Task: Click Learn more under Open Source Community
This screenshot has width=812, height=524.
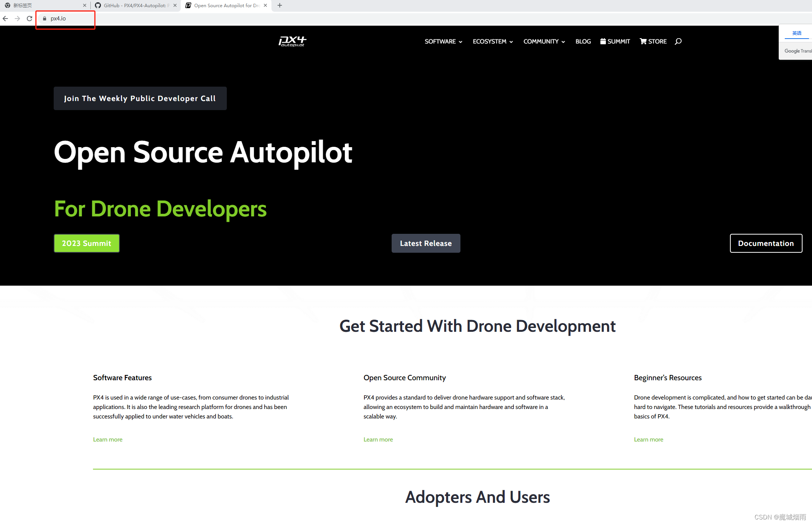Action: (378, 439)
